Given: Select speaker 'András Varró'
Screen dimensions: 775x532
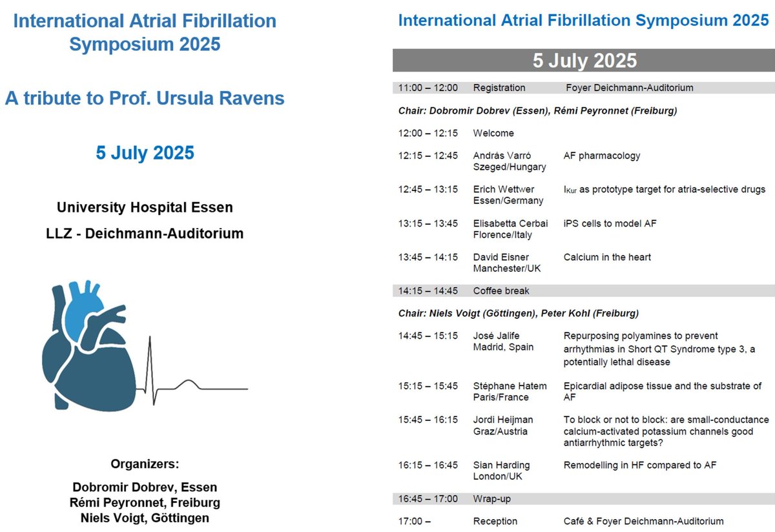Looking at the screenshot, I should [504, 156].
